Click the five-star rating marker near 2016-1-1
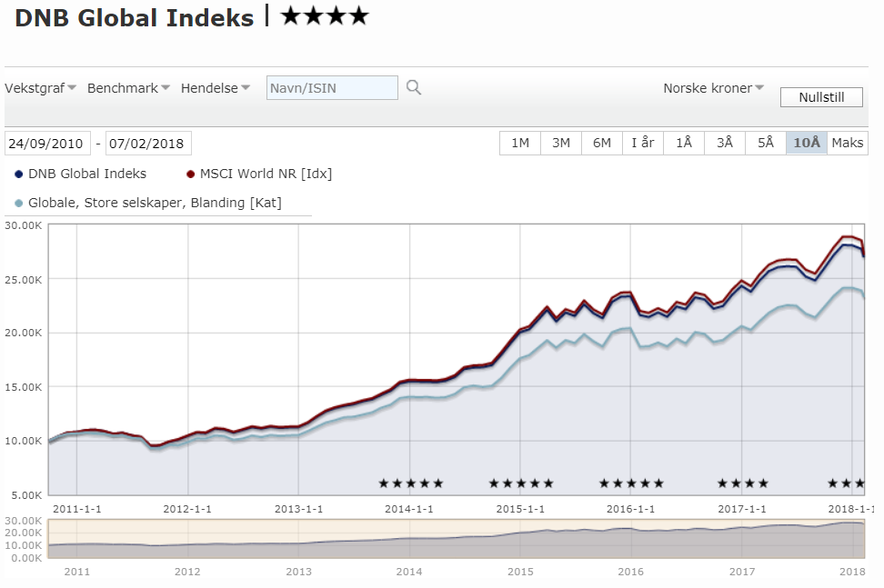 (x=631, y=483)
